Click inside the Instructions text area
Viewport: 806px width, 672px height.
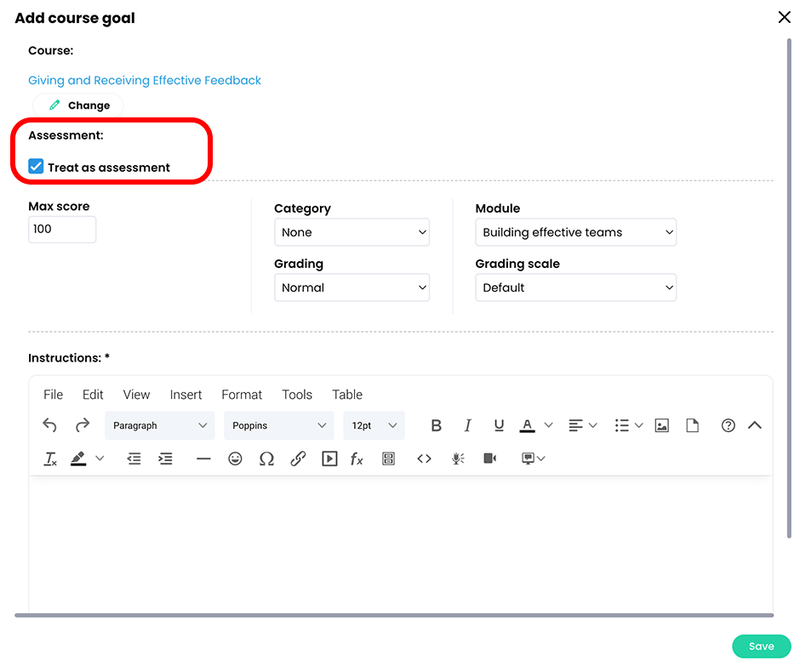pyautogui.click(x=400, y=544)
